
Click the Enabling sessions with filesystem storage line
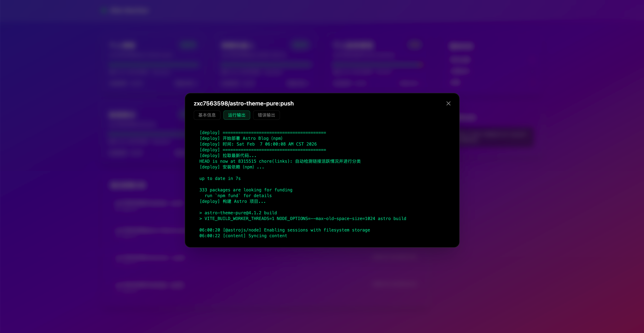[x=284, y=230]
